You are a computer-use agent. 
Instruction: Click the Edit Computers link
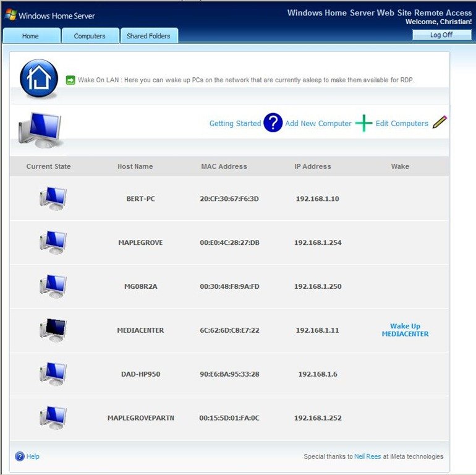point(402,123)
